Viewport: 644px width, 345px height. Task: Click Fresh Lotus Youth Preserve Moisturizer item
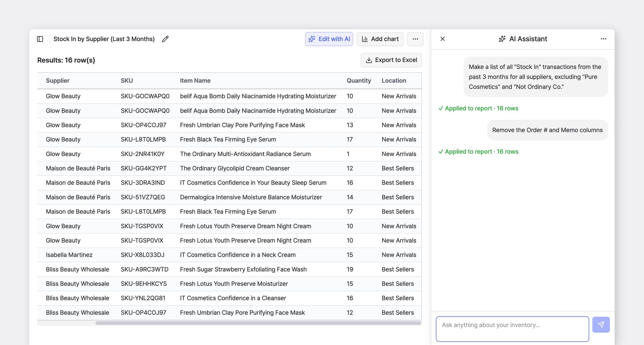tap(234, 284)
